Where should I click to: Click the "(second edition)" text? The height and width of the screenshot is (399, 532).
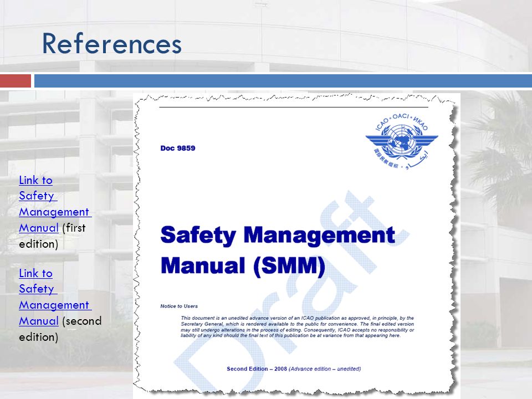pos(60,329)
